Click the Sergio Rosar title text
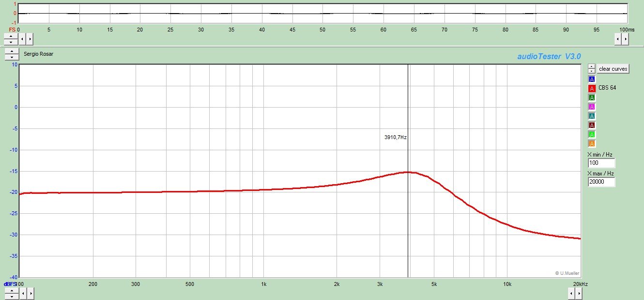 [x=38, y=54]
